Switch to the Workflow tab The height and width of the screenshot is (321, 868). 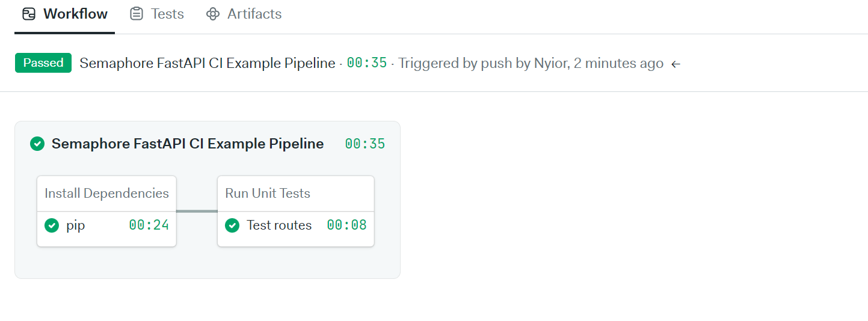[75, 14]
